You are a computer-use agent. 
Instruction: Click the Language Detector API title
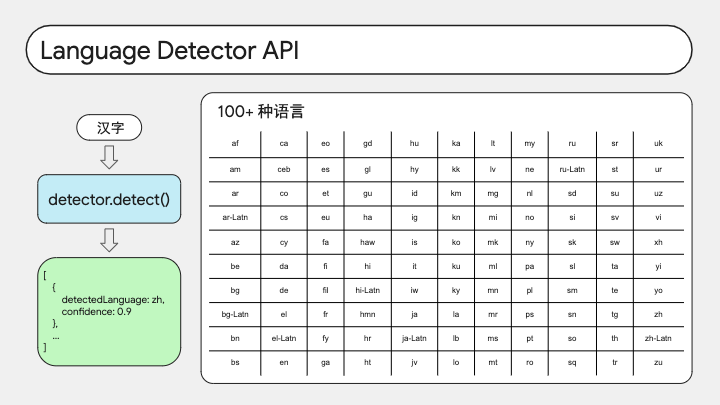169,51
